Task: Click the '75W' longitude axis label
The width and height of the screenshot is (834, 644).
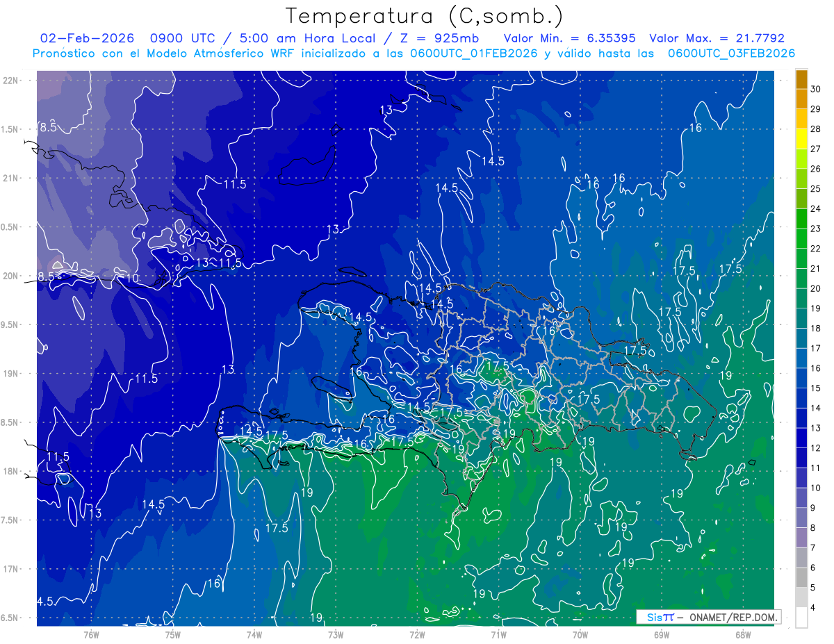Action: (173, 635)
